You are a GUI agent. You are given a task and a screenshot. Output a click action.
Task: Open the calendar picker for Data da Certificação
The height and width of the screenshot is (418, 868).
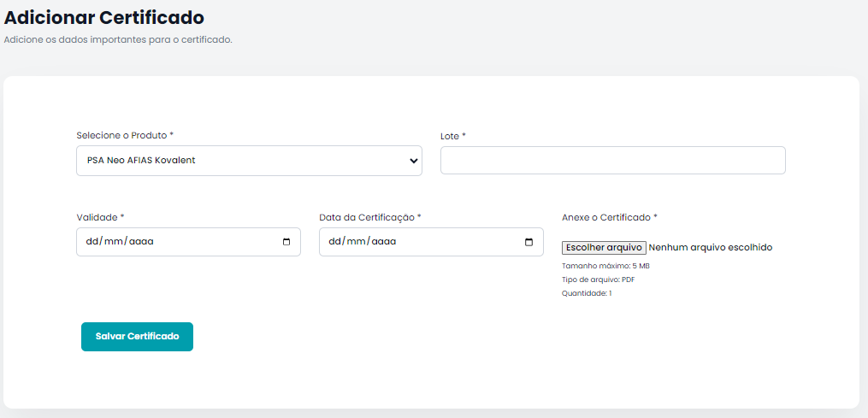[x=528, y=242]
